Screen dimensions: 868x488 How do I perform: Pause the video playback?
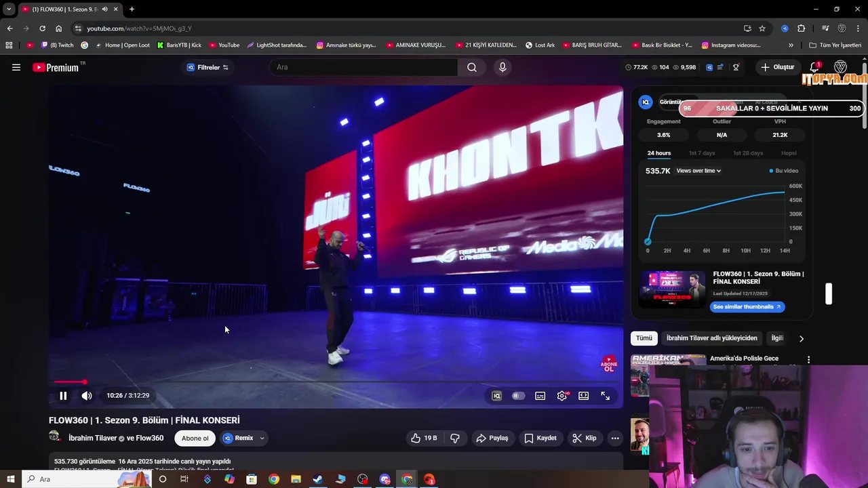point(63,396)
